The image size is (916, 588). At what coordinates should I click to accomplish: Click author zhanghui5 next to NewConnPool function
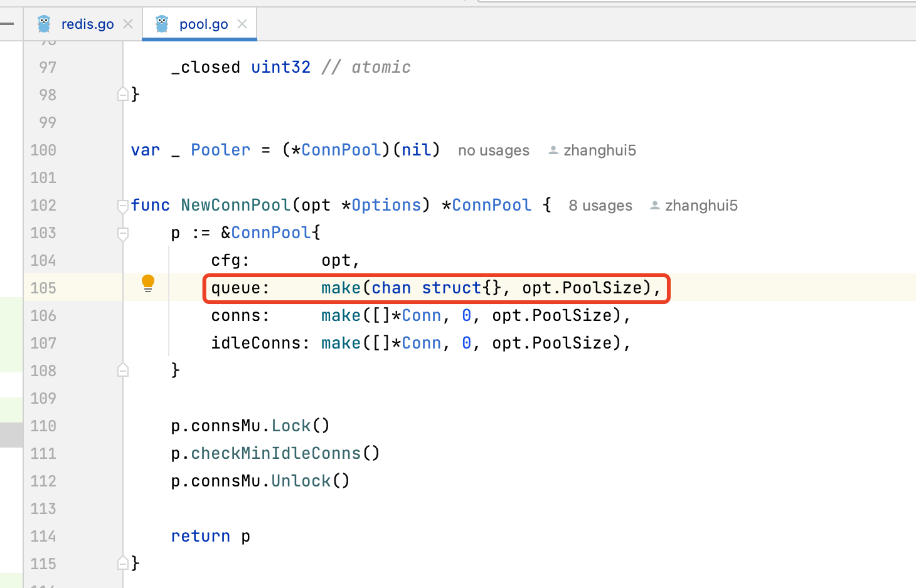point(701,206)
